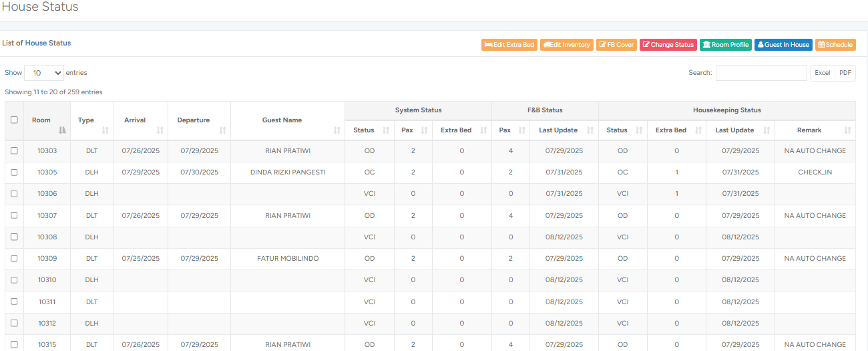The height and width of the screenshot is (351, 868).
Task: Sort by Departure column arrows icon
Action: tap(222, 130)
